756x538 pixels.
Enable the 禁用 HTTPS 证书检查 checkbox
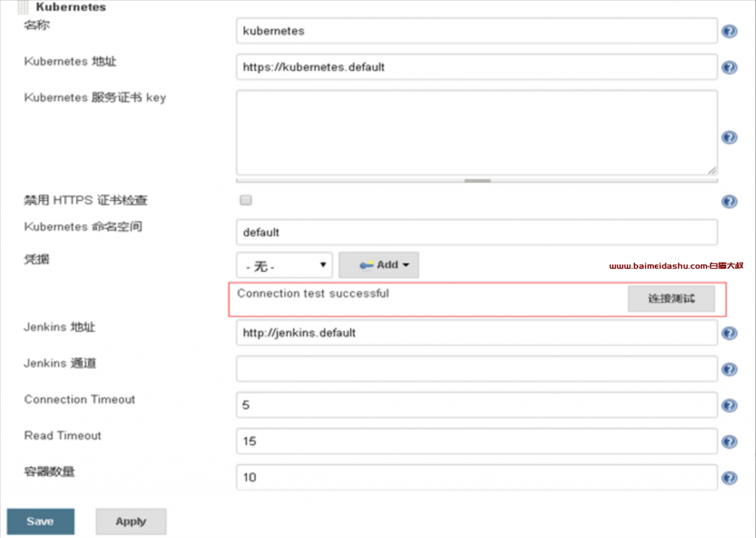click(x=245, y=199)
